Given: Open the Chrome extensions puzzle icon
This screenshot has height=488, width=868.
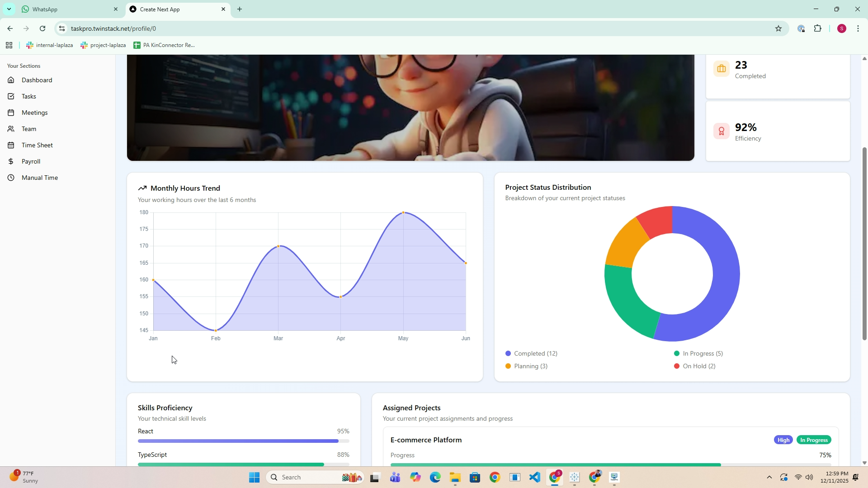Looking at the screenshot, I should (817, 28).
